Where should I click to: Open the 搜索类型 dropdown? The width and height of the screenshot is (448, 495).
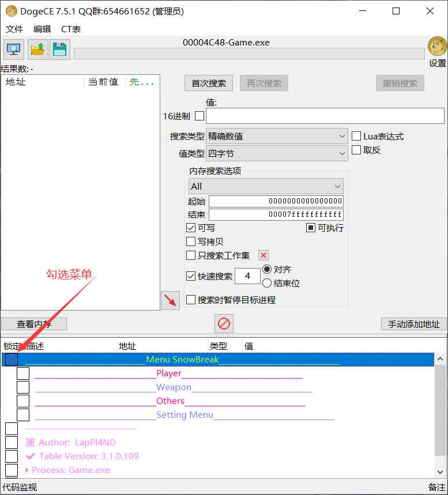click(277, 137)
